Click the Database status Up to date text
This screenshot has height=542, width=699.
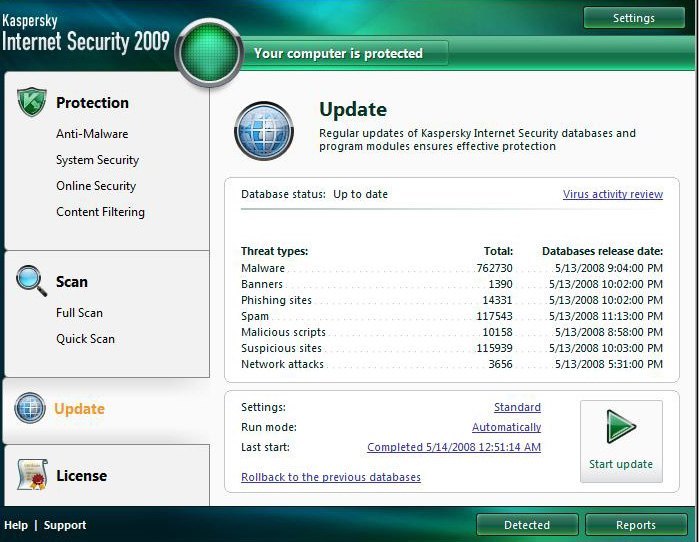pos(314,194)
